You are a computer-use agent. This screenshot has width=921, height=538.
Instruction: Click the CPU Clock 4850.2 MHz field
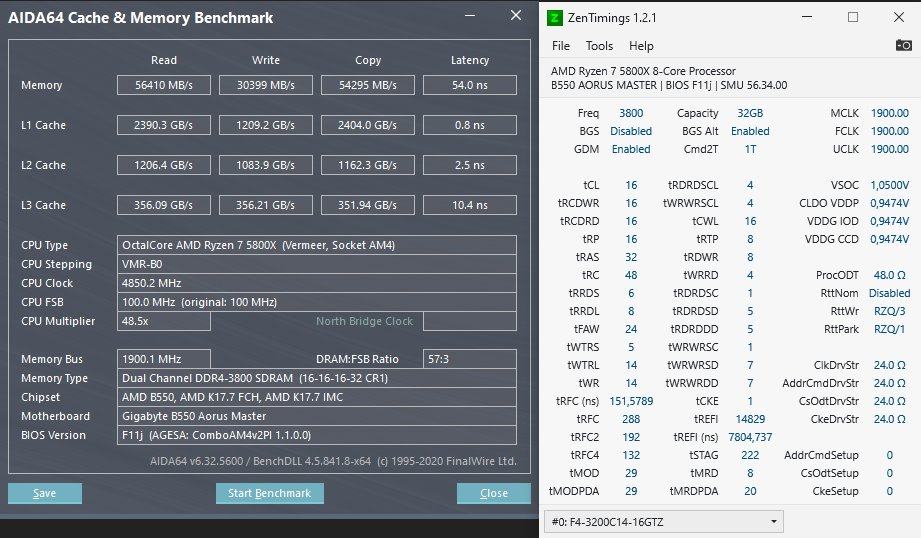(317, 283)
